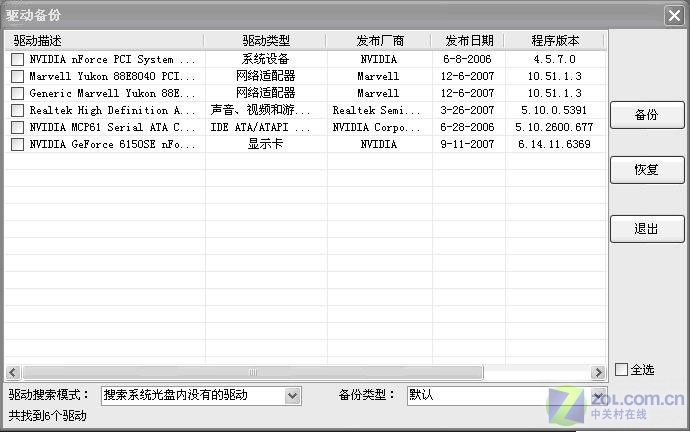Screen dimensions: 690x432
Task: Click the date cell 6-8-2006
Action: coord(467,59)
